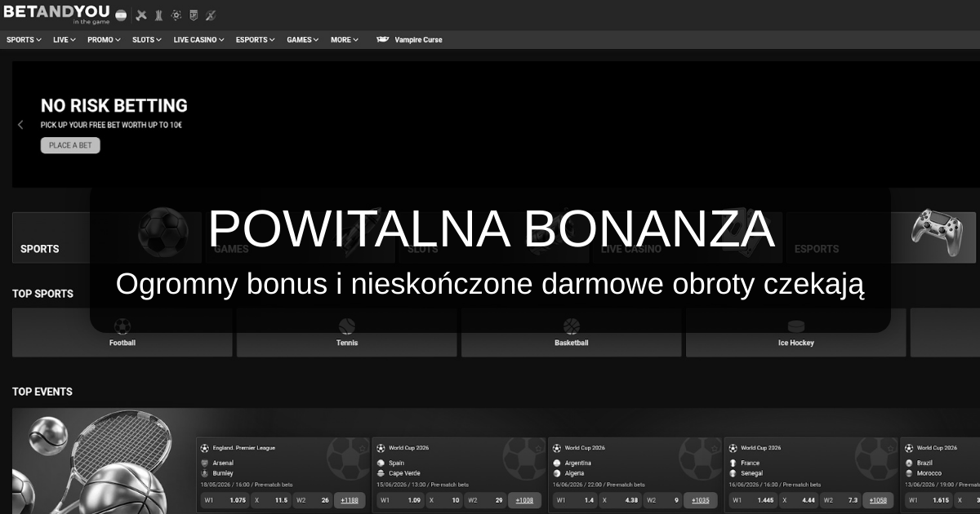Click the BETANDYOU logo
Image resolution: width=980 pixels, height=514 pixels.
pyautogui.click(x=57, y=14)
